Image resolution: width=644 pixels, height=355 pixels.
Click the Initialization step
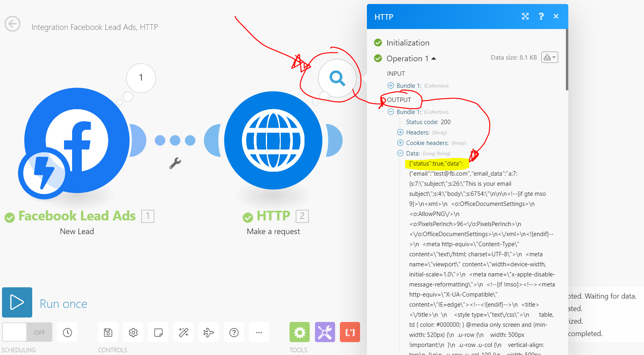point(408,43)
